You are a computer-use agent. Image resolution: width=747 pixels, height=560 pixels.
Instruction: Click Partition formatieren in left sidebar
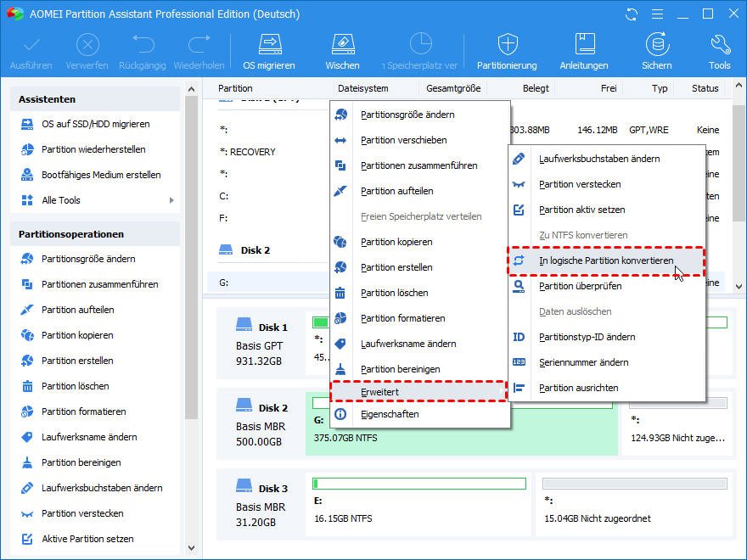coord(84,412)
